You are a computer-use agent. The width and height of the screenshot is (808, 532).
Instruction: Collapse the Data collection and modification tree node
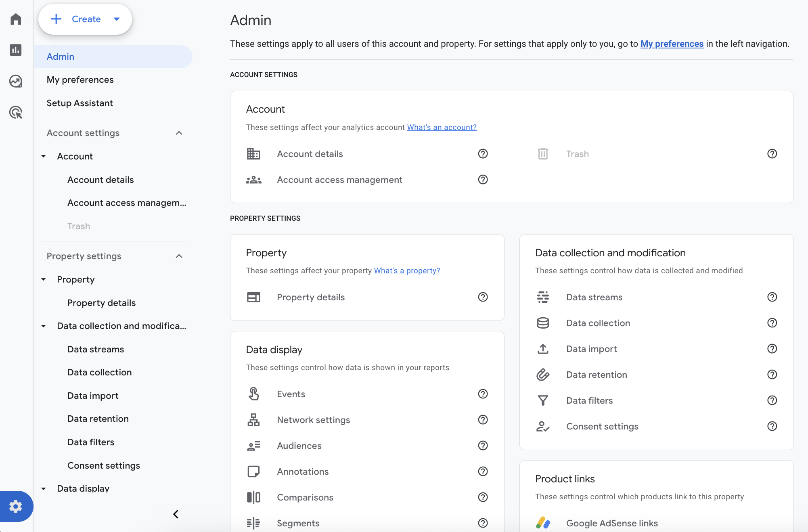[x=44, y=326]
